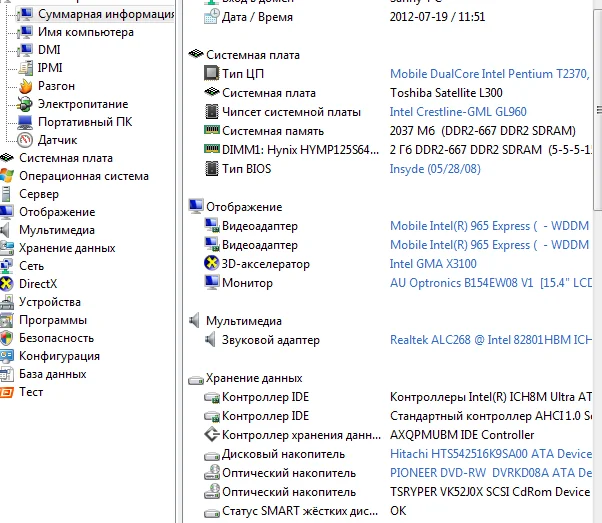Screen dimensions: 602x523
Task: Open the Intel Crestline-GML GL960 link
Action: point(458,112)
